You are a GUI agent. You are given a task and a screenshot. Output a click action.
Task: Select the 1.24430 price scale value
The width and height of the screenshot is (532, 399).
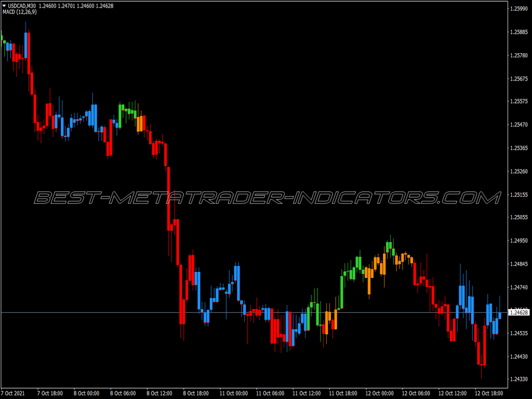pyautogui.click(x=519, y=357)
